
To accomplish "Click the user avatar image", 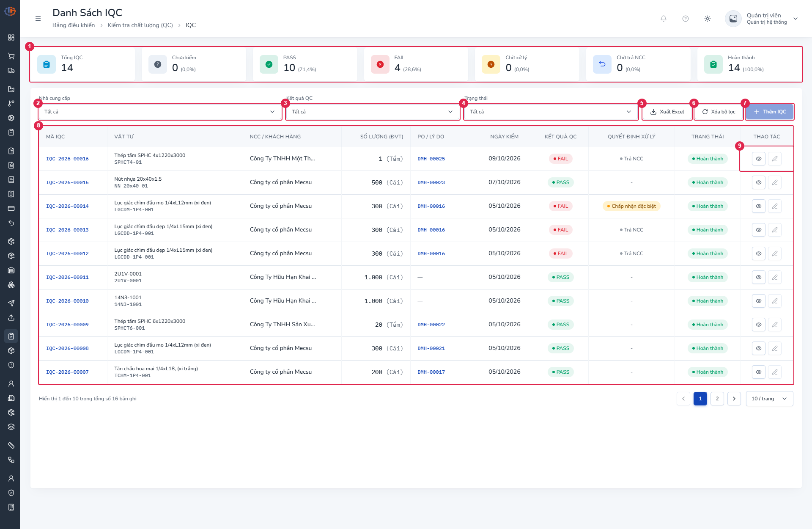I will tap(733, 19).
